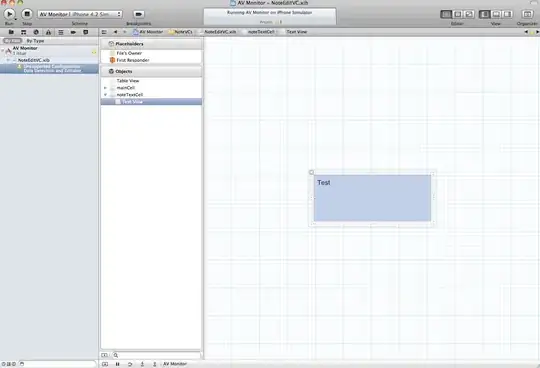Click the Step Into debug icon
This screenshot has height=368, width=540.
pos(142,364)
